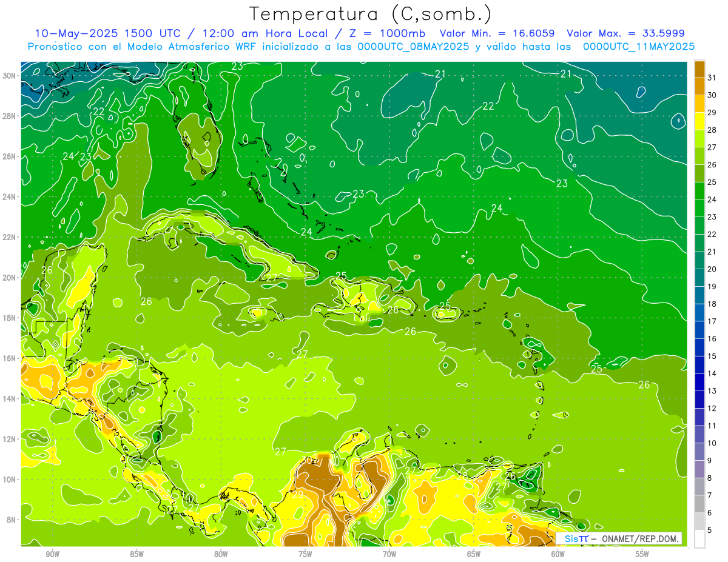Click the 75W longitude axis label
728x562 pixels.
coord(305,554)
